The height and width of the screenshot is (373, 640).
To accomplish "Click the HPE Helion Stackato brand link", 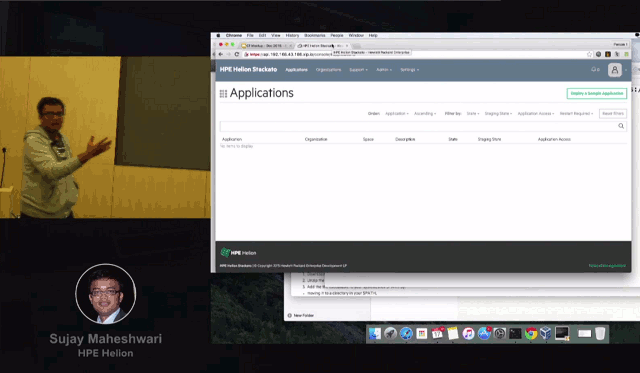I will point(248,69).
